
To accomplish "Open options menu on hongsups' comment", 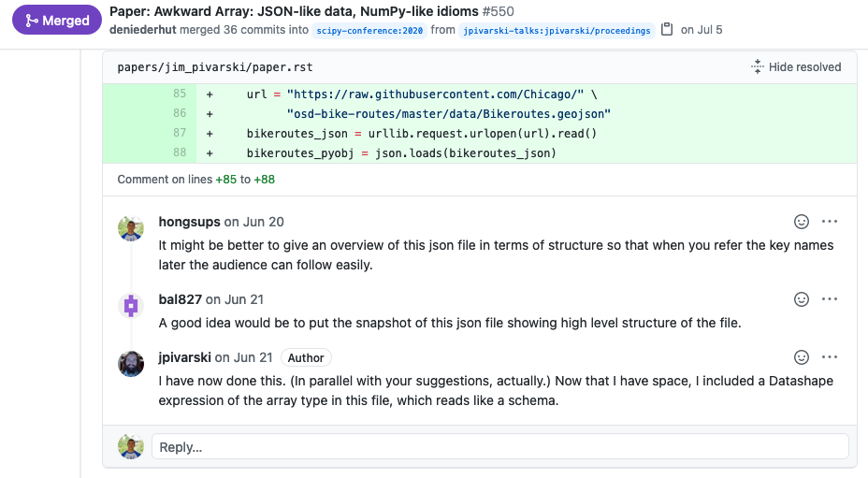I will [x=830, y=222].
